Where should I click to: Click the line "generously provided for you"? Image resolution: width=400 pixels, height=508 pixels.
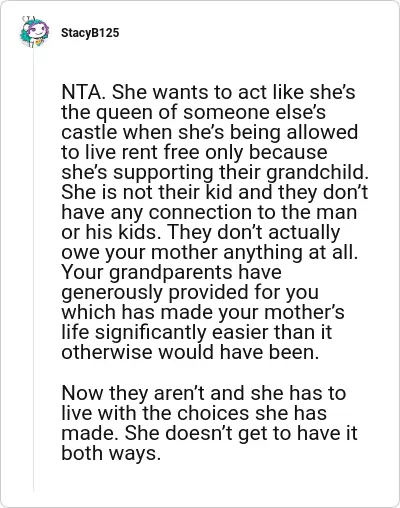[190, 292]
